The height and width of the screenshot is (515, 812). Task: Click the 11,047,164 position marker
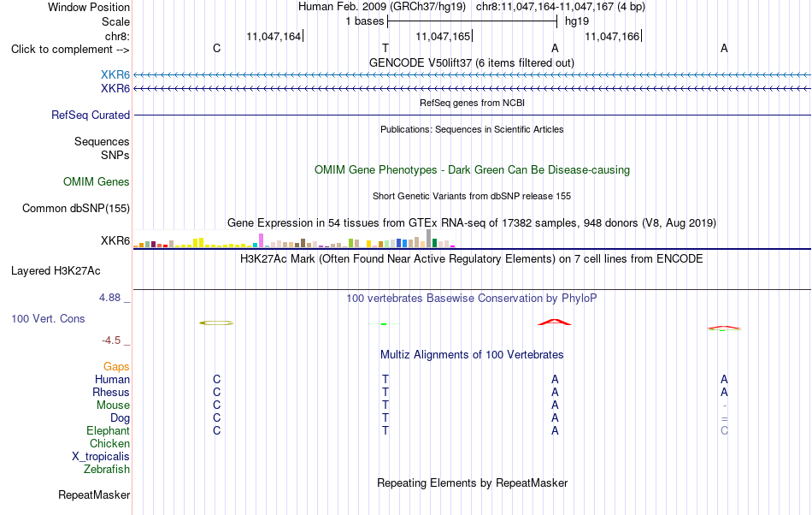pos(274,36)
